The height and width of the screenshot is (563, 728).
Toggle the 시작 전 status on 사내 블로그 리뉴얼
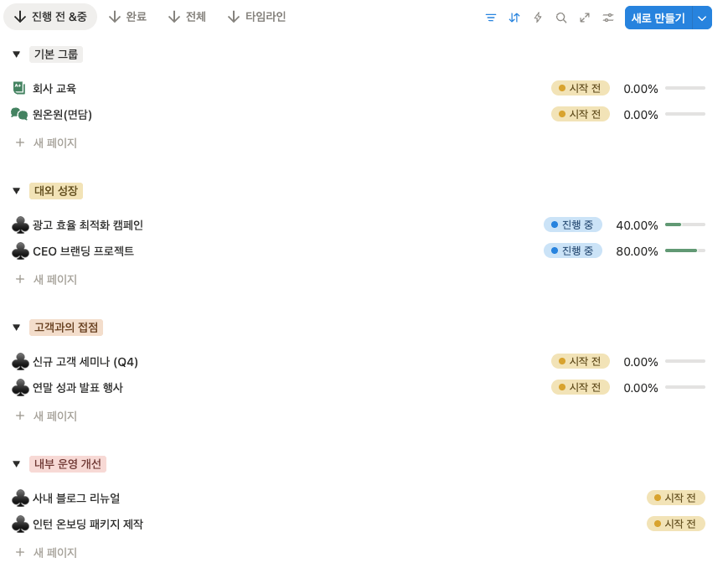[x=675, y=497]
